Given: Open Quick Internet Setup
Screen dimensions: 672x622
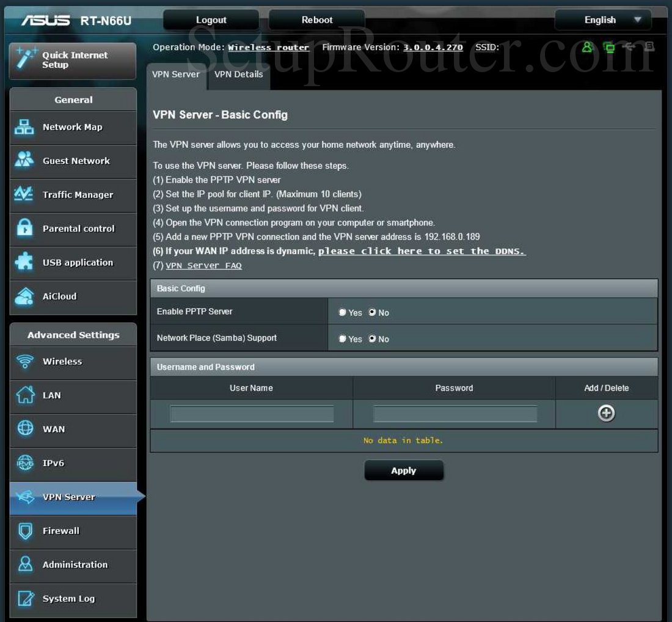Looking at the screenshot, I should point(73,60).
